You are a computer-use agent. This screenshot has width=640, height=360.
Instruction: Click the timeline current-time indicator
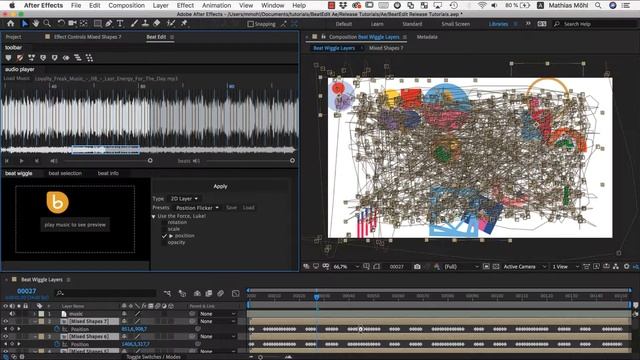316,297
